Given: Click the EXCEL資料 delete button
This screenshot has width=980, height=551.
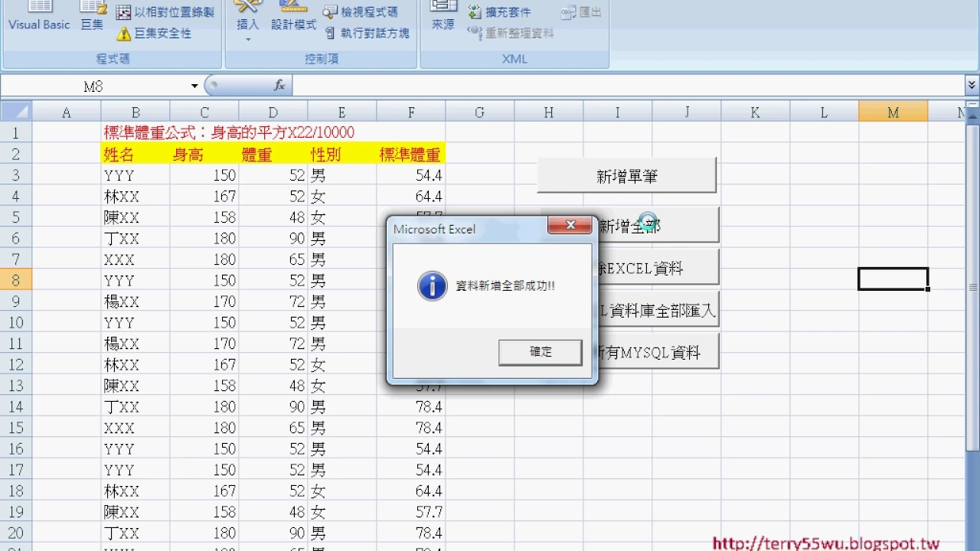Looking at the screenshot, I should [x=658, y=268].
